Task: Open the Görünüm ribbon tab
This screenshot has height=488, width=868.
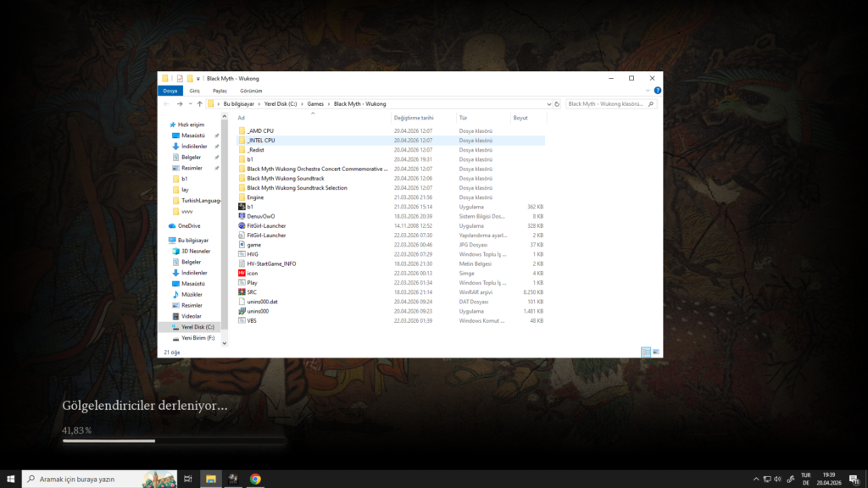Action: [251, 91]
